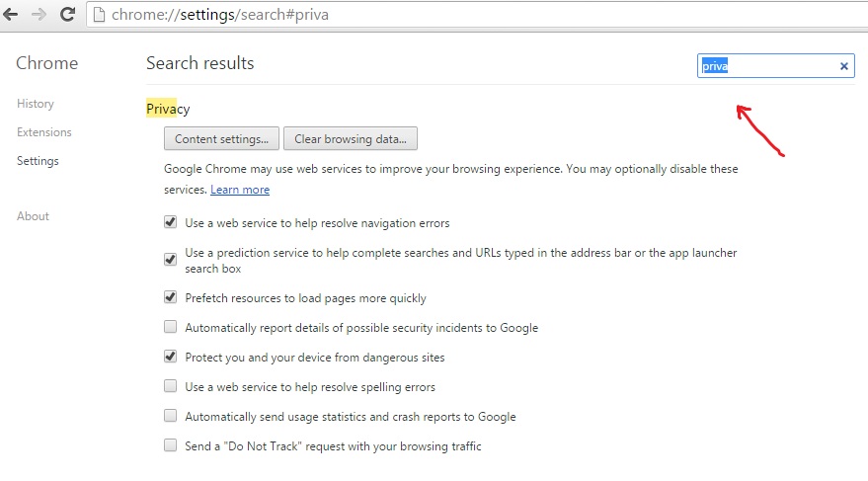This screenshot has height=481, width=868.
Task: Open Clear browsing data dialog
Action: 351,139
